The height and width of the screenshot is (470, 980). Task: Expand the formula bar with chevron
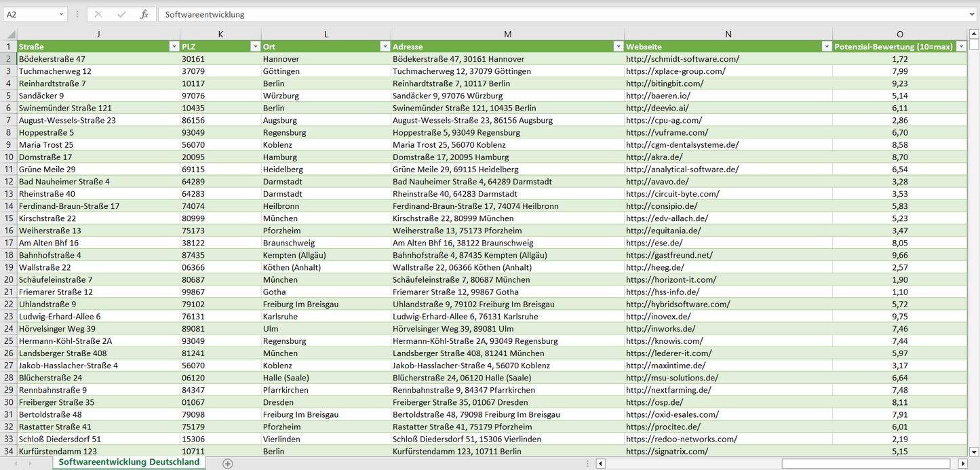[x=973, y=14]
